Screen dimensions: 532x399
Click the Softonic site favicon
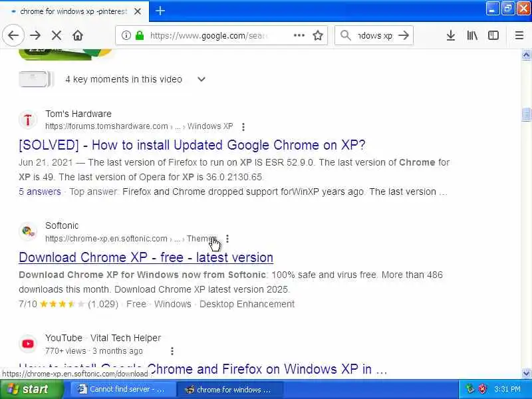pos(28,231)
